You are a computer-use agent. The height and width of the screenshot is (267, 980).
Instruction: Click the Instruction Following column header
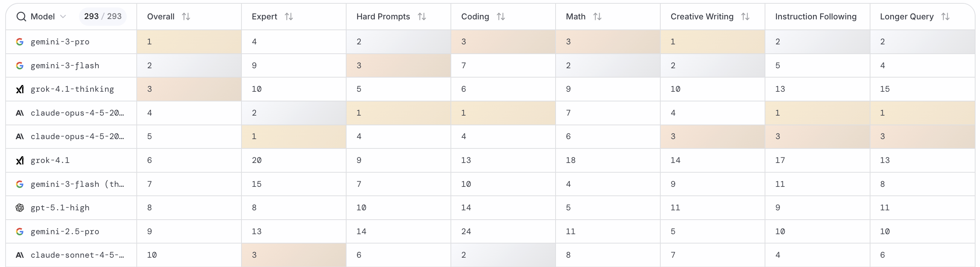(x=816, y=16)
